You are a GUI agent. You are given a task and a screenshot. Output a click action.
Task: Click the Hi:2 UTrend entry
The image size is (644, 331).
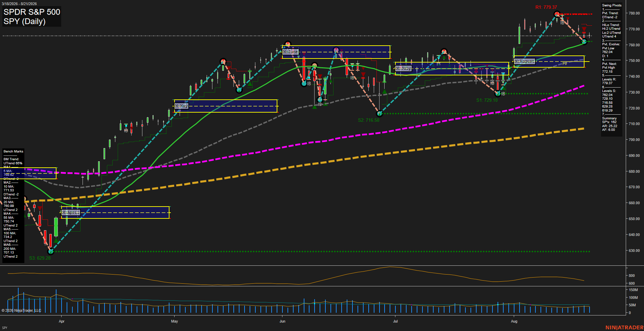coord(611,29)
